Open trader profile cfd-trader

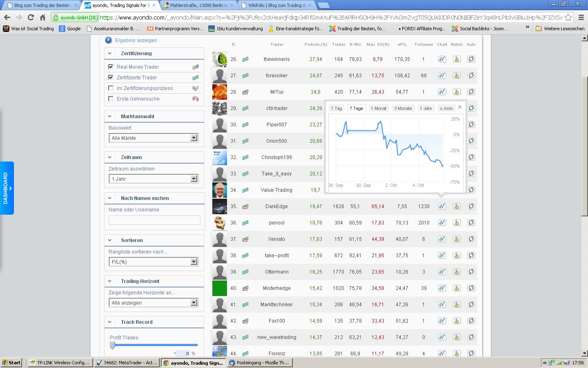tap(276, 108)
